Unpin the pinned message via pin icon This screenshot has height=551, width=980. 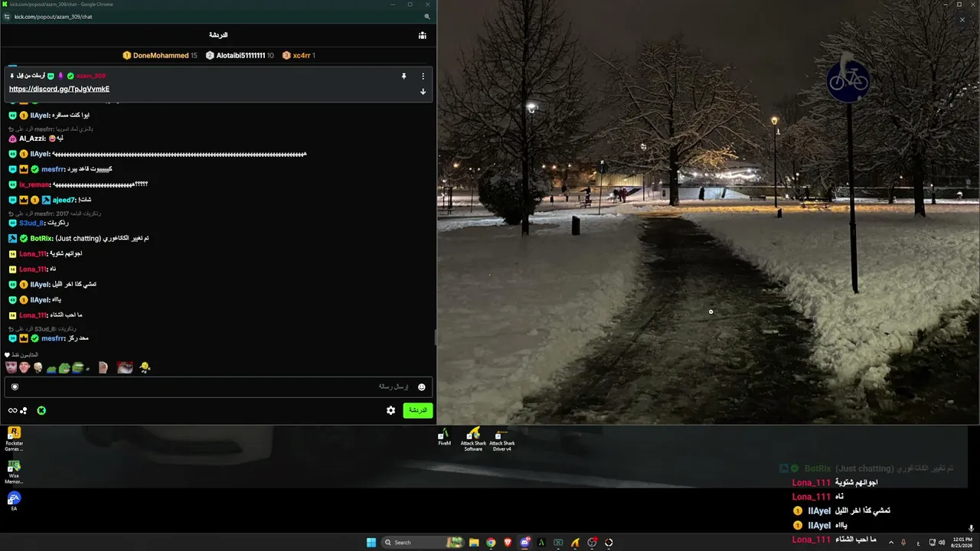(x=403, y=76)
